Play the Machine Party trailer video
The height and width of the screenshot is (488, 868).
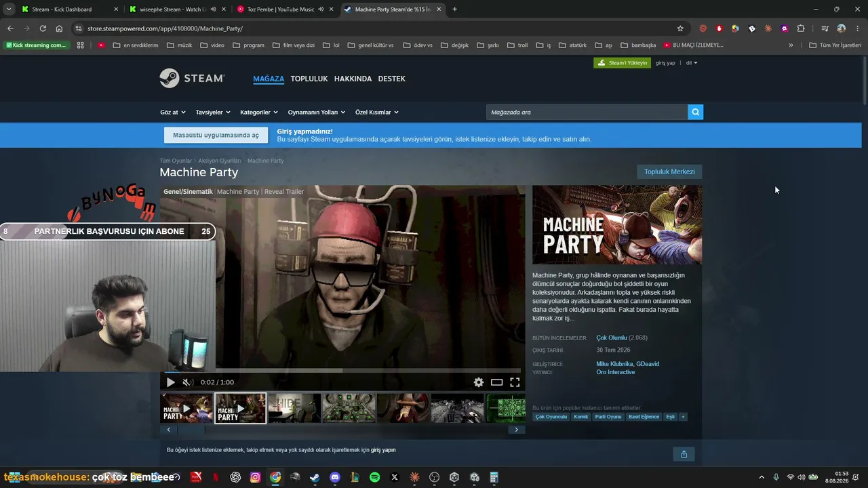pyautogui.click(x=171, y=382)
